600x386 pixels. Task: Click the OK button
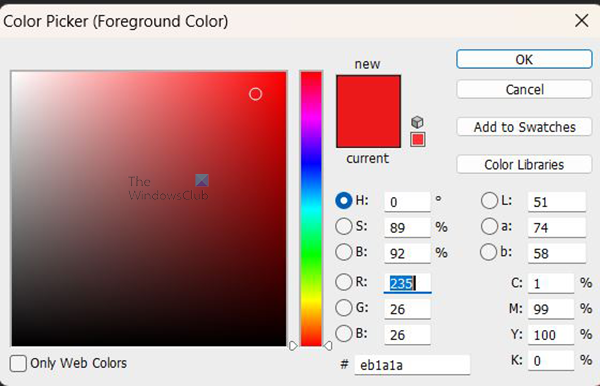pyautogui.click(x=524, y=59)
